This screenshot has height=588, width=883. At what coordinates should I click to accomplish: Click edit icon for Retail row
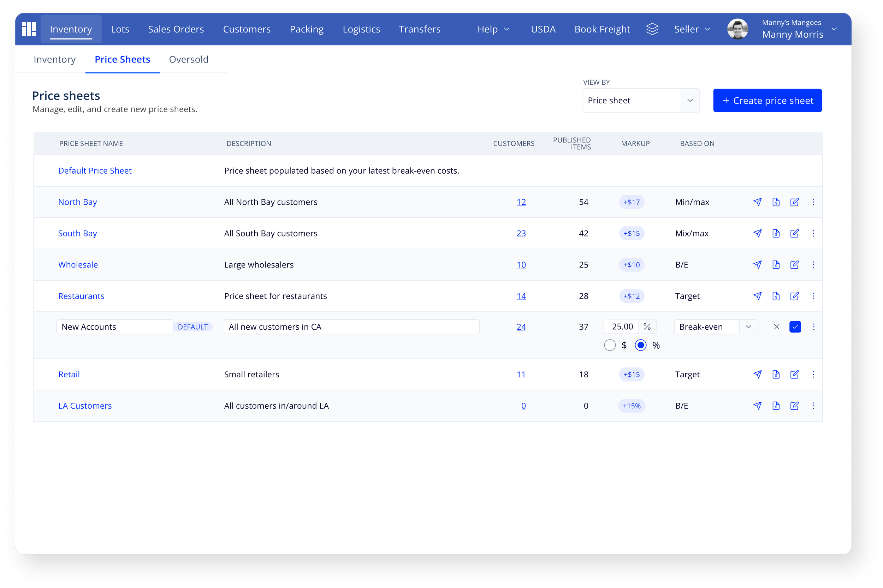point(794,374)
